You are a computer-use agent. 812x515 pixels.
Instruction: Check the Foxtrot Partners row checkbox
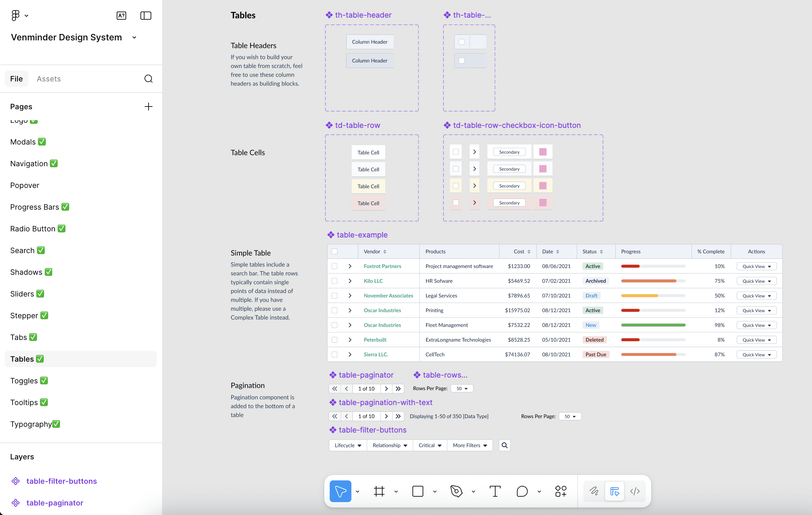coord(334,266)
